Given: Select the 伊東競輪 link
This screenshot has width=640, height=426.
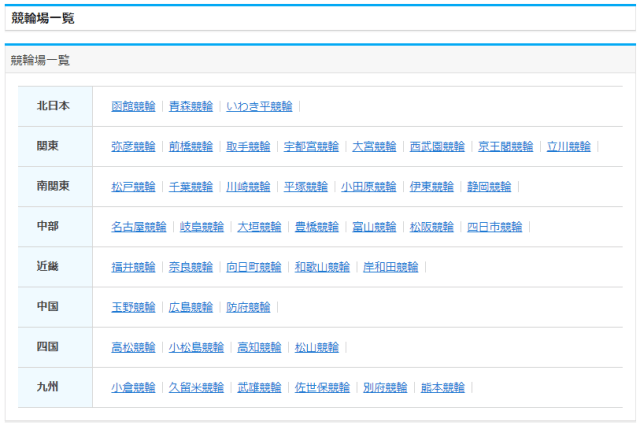Looking at the screenshot, I should (431, 186).
